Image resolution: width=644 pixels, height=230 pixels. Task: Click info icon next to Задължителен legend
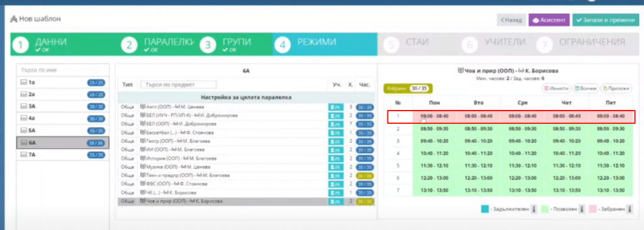(x=533, y=209)
